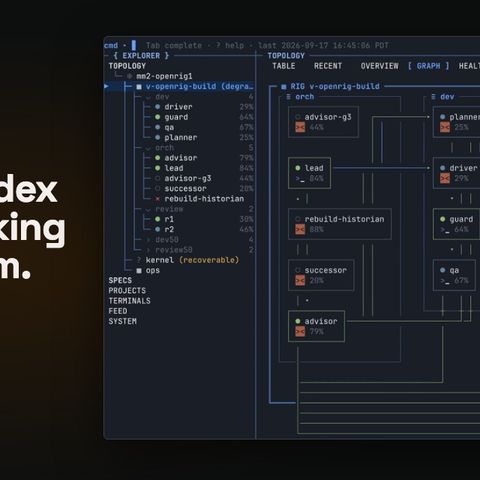Select the GRAPH tab
The width and height of the screenshot is (480, 480).
pos(428,66)
